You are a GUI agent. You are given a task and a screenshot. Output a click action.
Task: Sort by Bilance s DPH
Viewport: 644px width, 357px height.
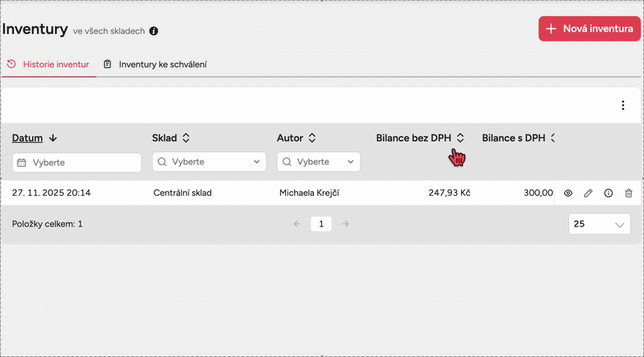pos(553,138)
